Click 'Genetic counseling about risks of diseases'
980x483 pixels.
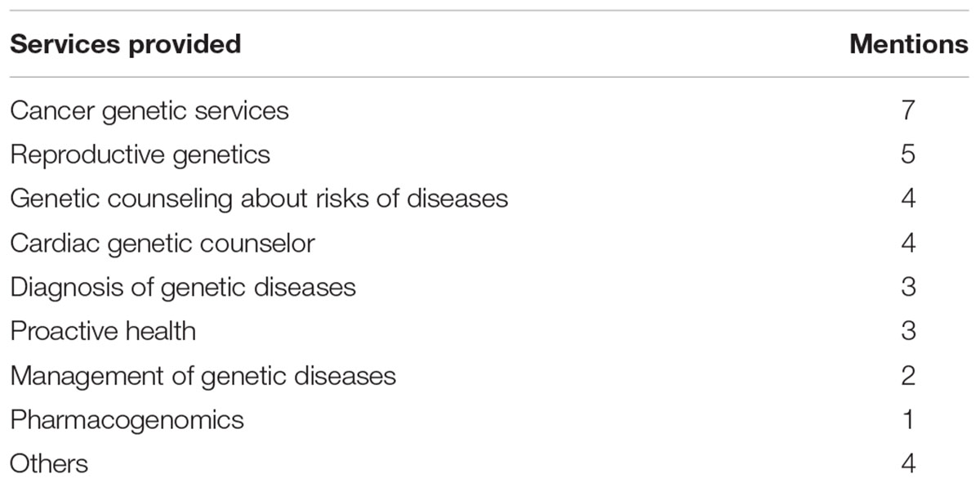259,199
